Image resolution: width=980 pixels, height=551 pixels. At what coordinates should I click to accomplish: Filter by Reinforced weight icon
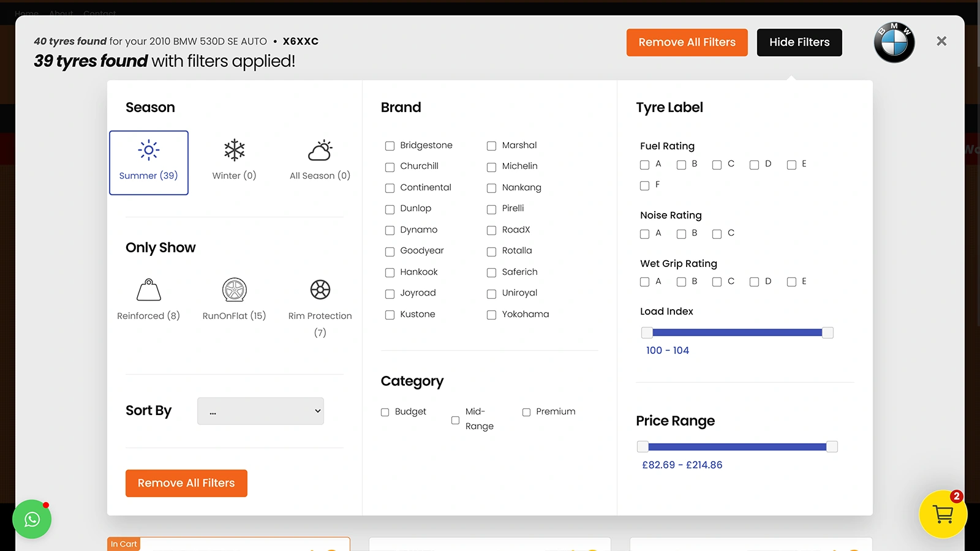coord(148,290)
